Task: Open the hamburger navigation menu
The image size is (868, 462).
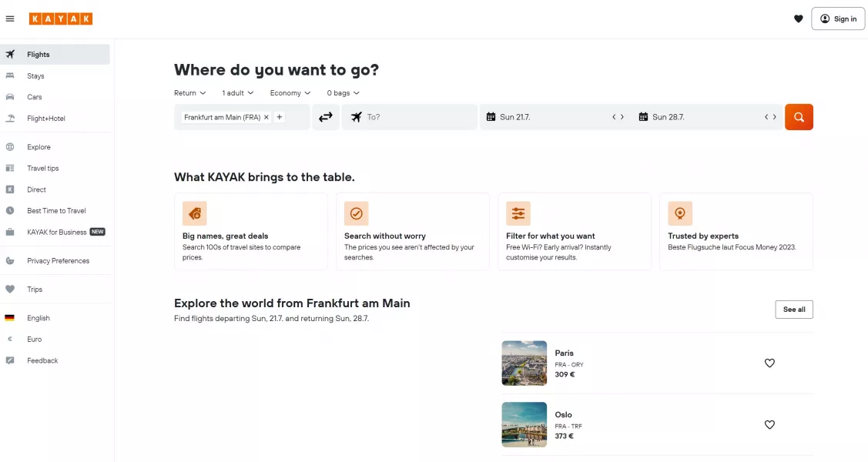Action: pos(10,18)
